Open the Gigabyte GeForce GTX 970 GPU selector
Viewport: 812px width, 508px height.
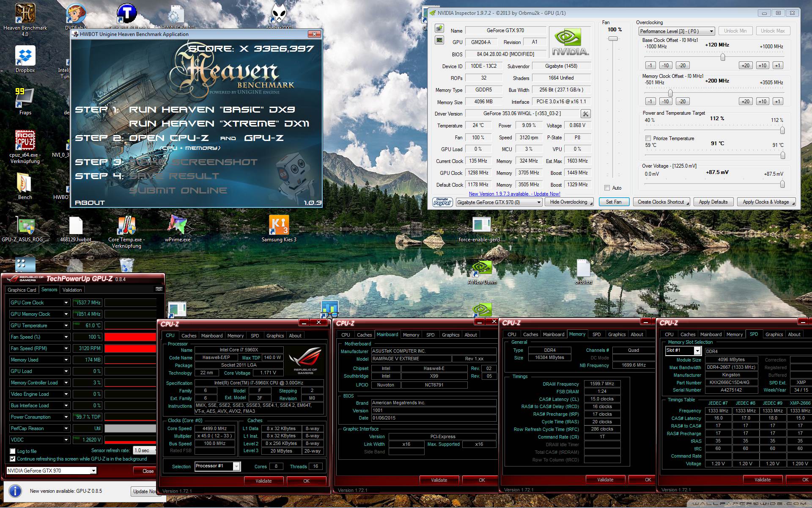[x=499, y=202]
